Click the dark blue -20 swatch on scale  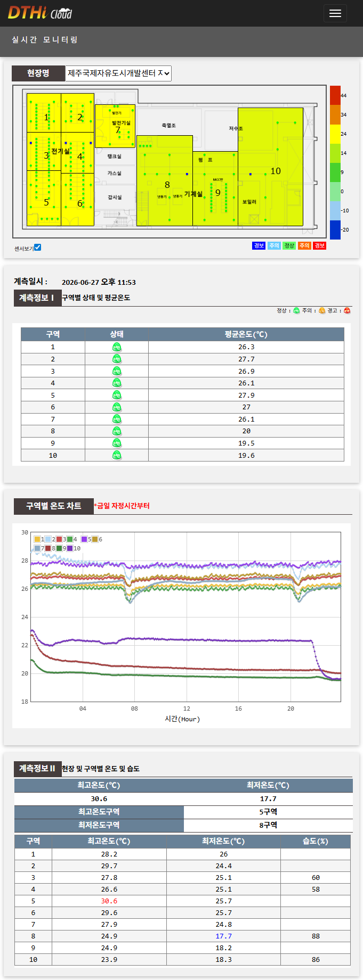[x=335, y=229]
